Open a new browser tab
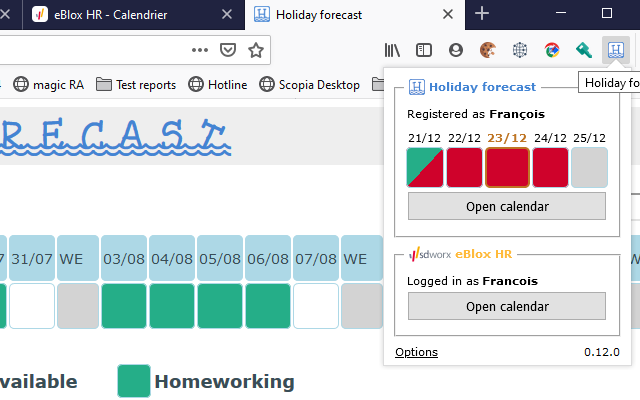Image resolution: width=640 pixels, height=400 pixels. [482, 14]
